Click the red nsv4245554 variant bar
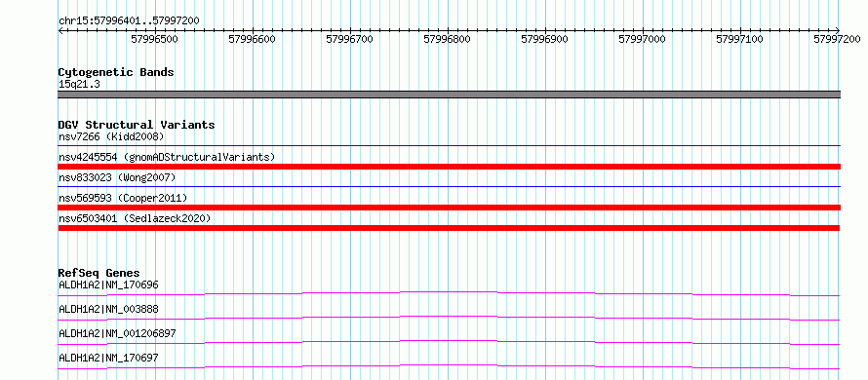Image resolution: width=868 pixels, height=380 pixels. tap(449, 167)
